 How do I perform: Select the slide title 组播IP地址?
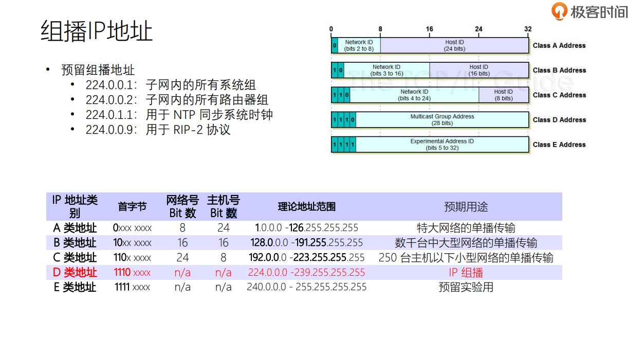(x=97, y=31)
